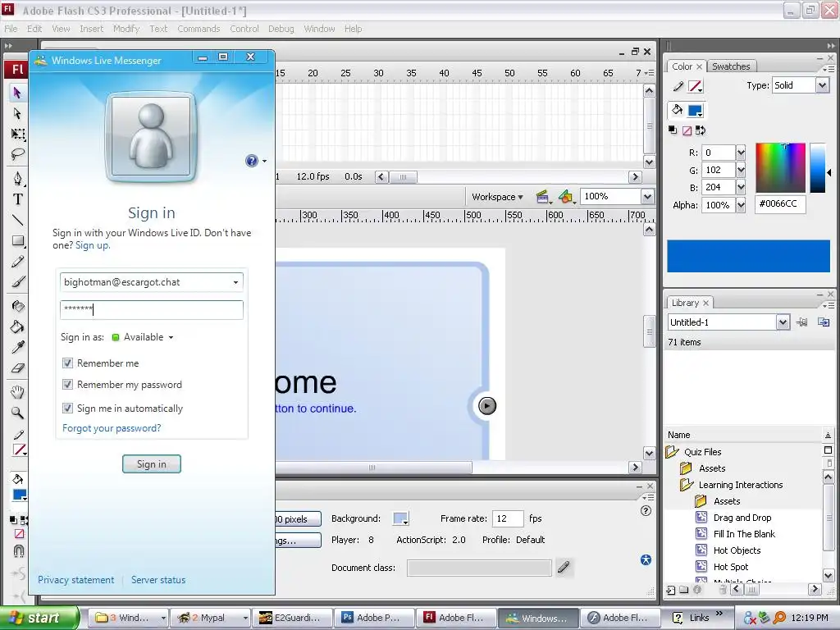Pick a hue in the color spectrum box
The height and width of the screenshot is (630, 840).
781,167
